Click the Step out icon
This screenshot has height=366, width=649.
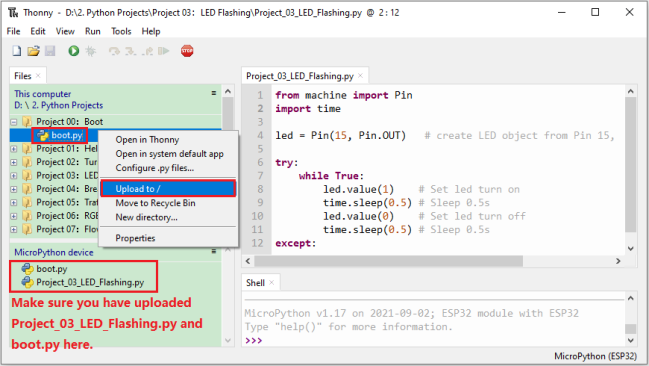coord(147,51)
